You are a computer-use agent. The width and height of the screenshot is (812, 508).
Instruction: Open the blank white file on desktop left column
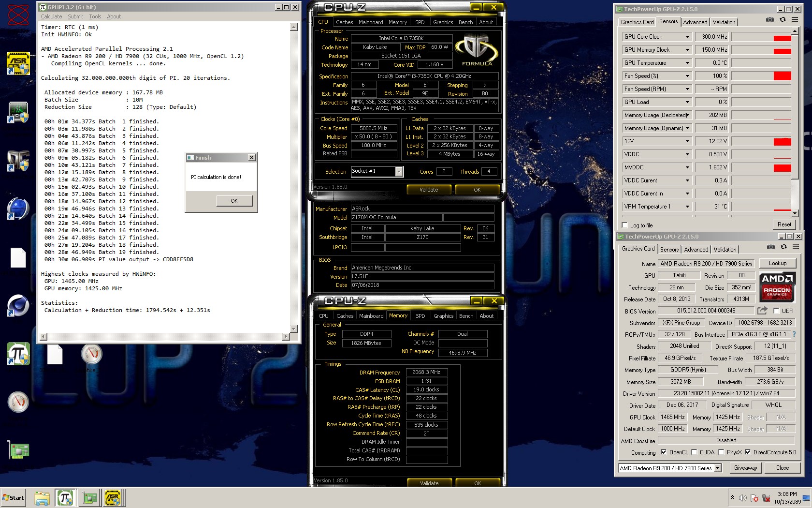[18, 257]
